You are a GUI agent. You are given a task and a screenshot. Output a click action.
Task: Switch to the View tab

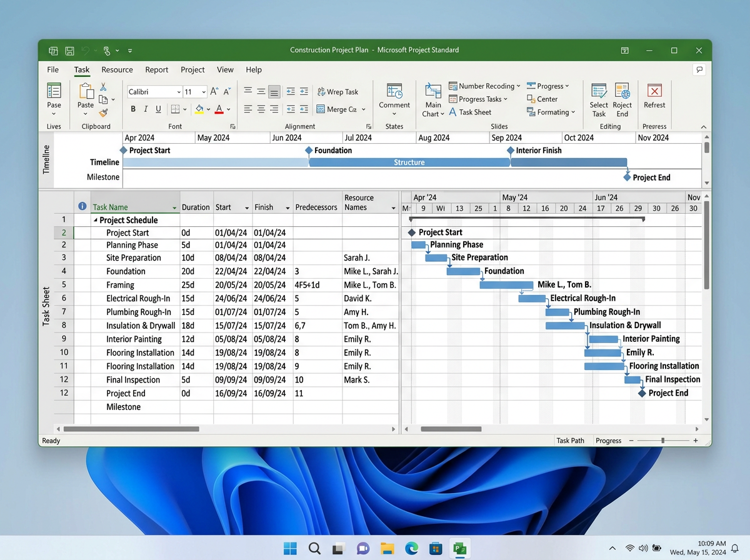point(225,70)
